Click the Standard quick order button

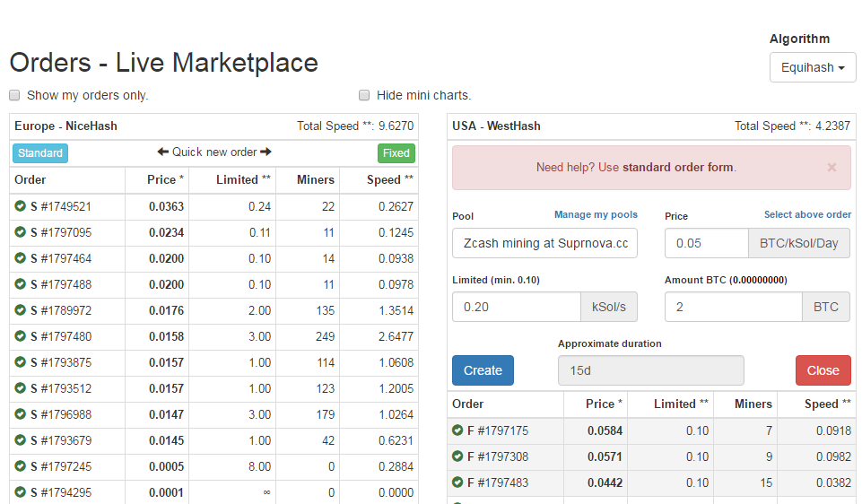pyautogui.click(x=40, y=153)
